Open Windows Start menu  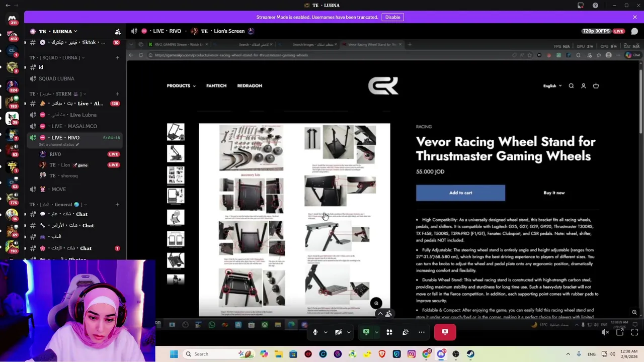tap(174, 354)
